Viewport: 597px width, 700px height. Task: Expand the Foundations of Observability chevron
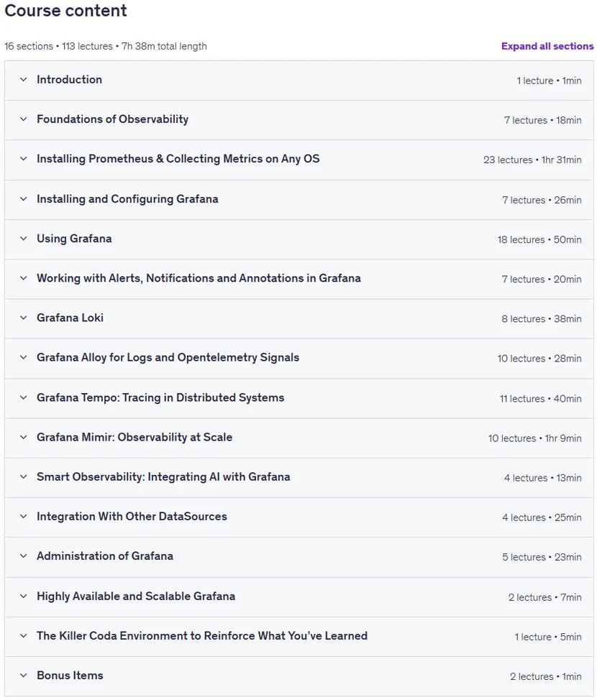click(23, 119)
